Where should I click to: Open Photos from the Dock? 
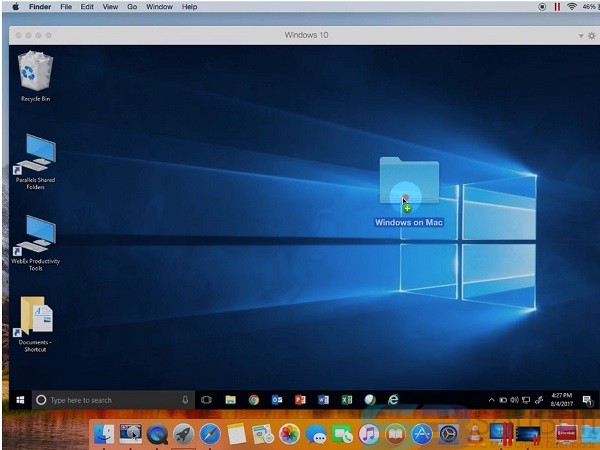[x=289, y=435]
